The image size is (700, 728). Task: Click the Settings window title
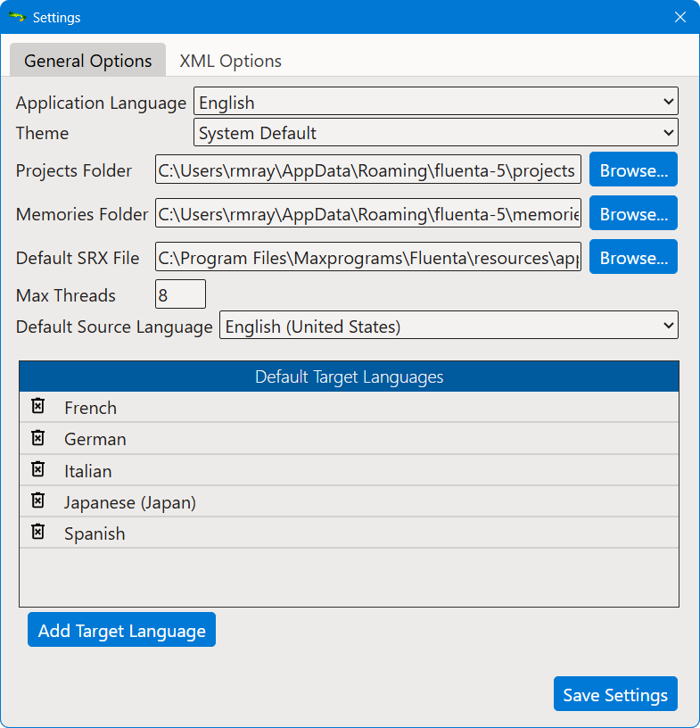[57, 18]
